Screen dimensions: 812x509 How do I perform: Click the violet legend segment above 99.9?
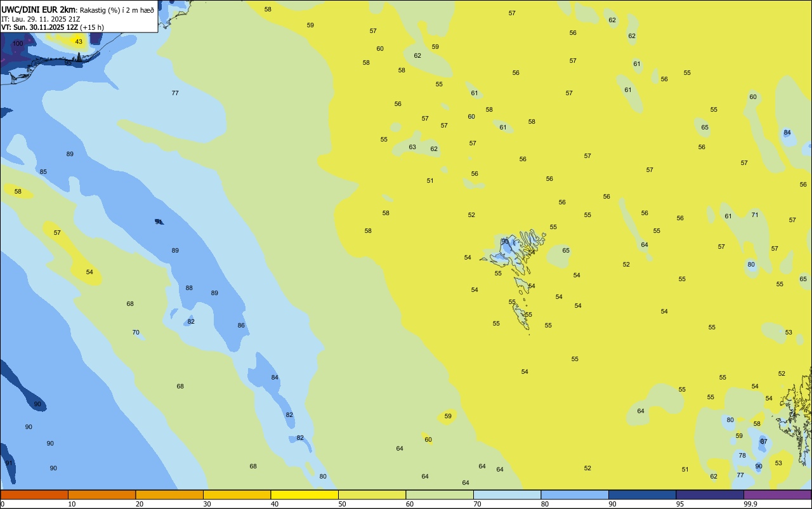point(777,494)
